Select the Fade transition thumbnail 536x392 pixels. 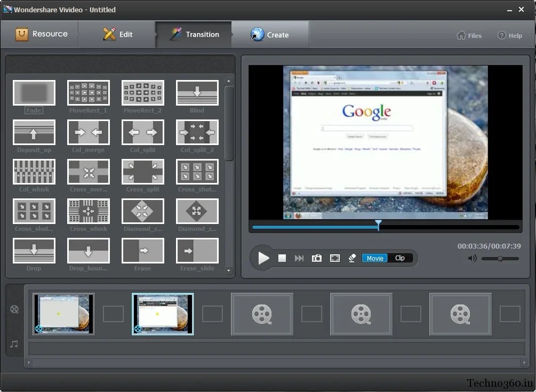coord(34,93)
